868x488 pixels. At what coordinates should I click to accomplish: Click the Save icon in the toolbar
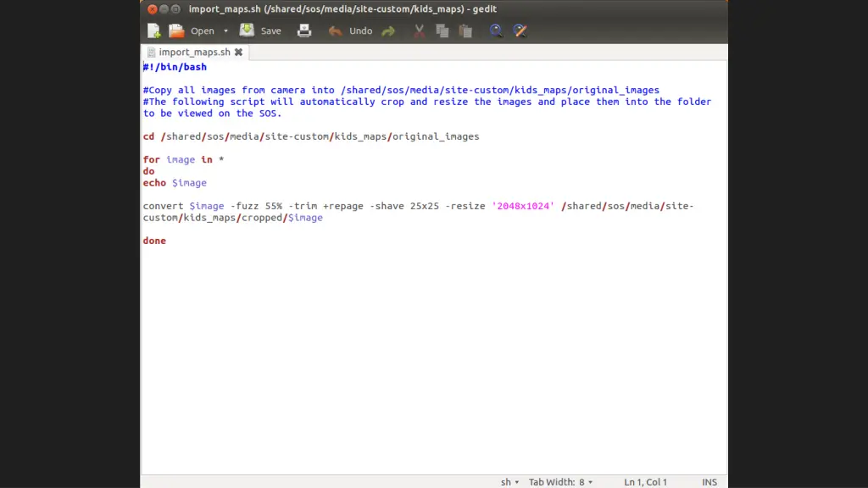pyautogui.click(x=247, y=30)
